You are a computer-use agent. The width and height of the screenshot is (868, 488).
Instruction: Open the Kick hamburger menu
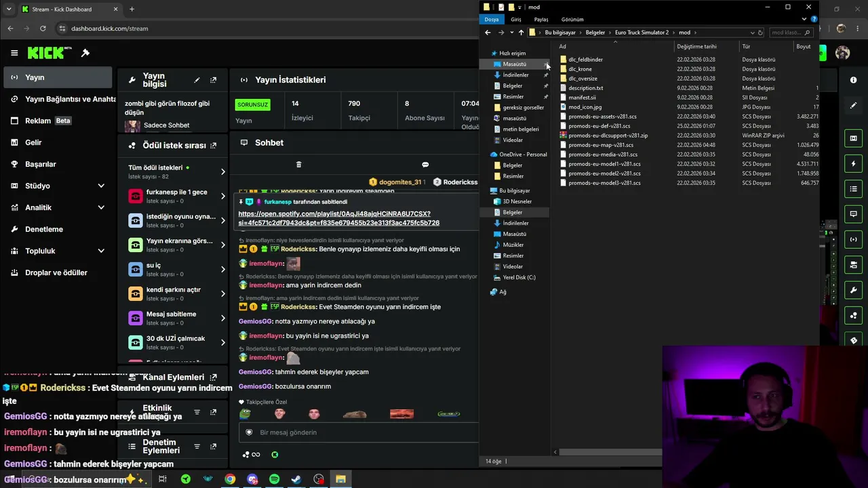point(14,53)
